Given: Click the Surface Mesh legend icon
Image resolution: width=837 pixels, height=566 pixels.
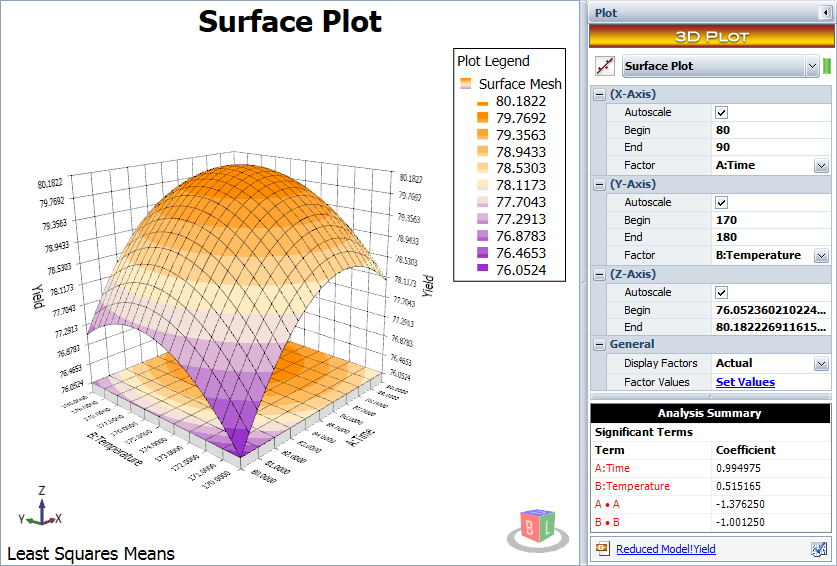Looking at the screenshot, I should [466, 84].
